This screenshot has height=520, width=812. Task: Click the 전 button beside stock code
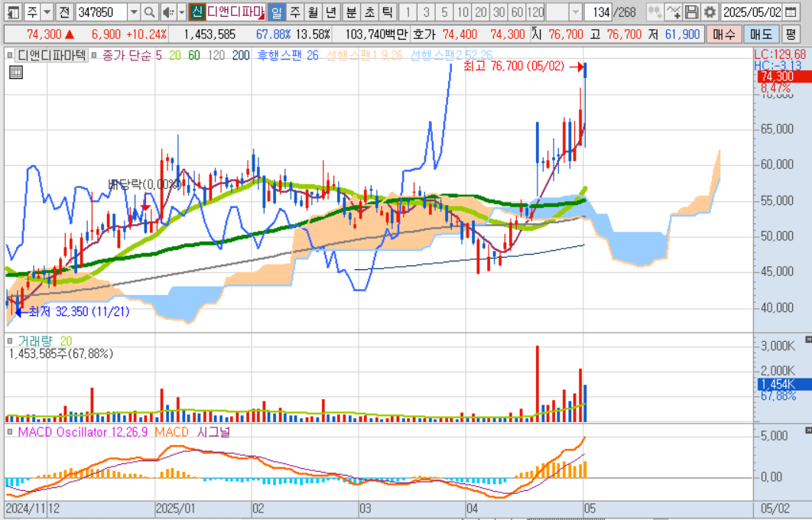pos(63,12)
